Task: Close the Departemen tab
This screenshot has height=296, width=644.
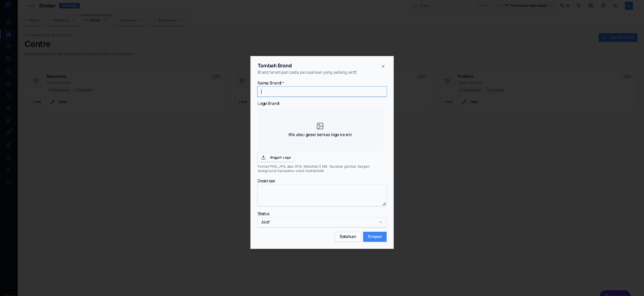Action: 181,20
